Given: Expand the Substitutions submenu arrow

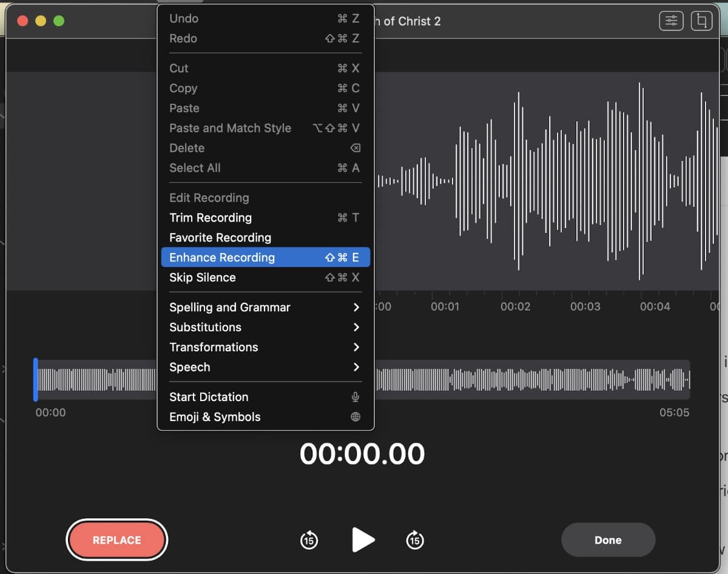Looking at the screenshot, I should click(356, 327).
